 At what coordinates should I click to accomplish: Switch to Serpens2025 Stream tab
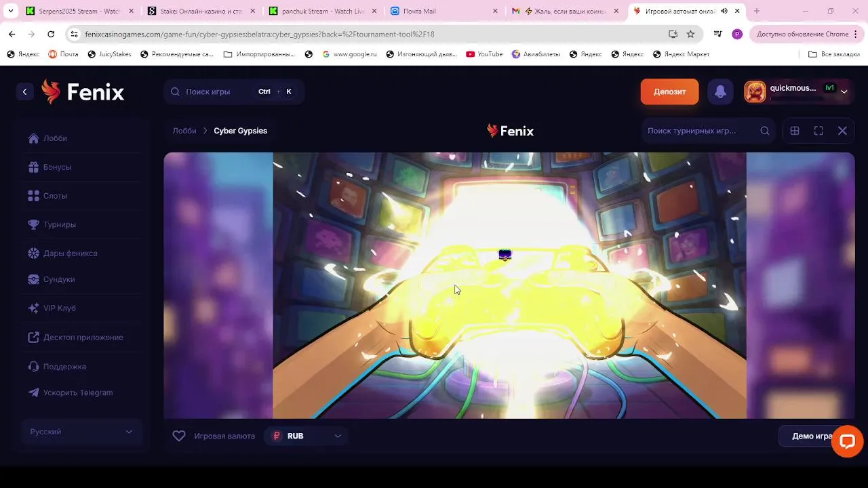pos(79,11)
